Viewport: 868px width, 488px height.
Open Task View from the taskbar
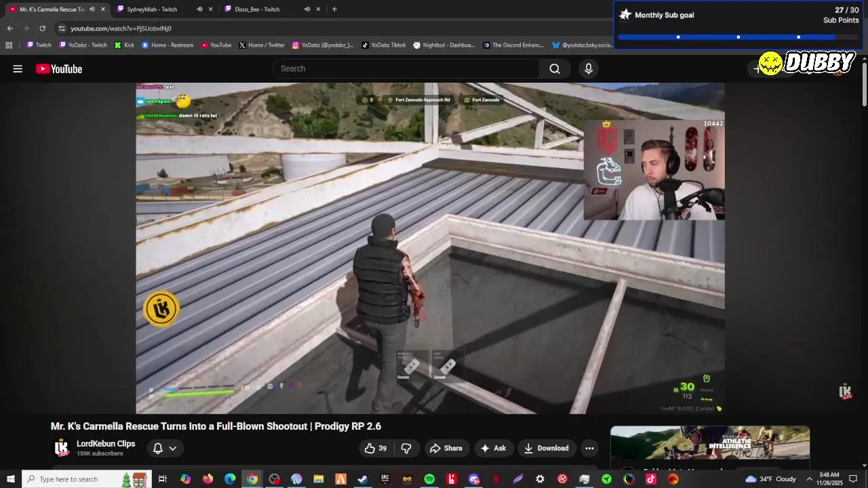[163, 479]
